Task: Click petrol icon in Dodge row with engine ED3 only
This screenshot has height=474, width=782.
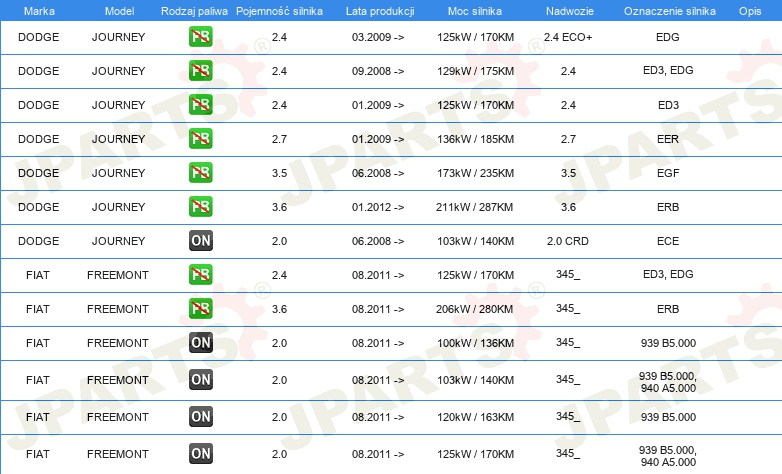Action: click(200, 105)
